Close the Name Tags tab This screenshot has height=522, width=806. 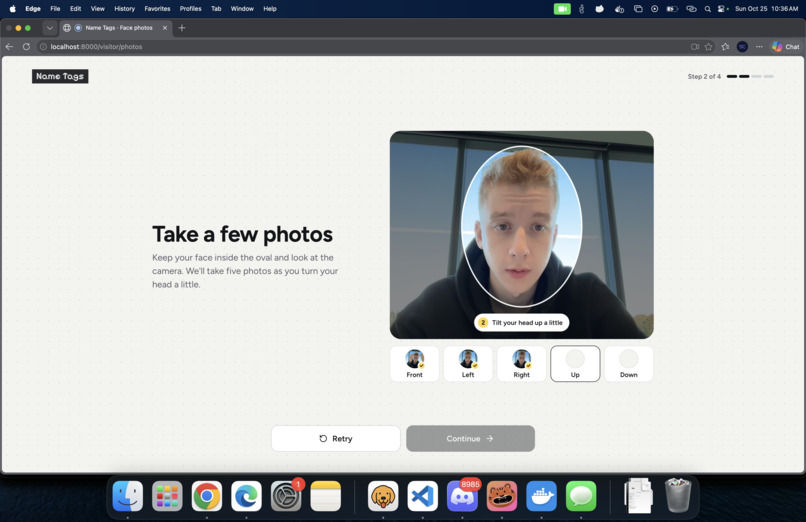pos(165,28)
